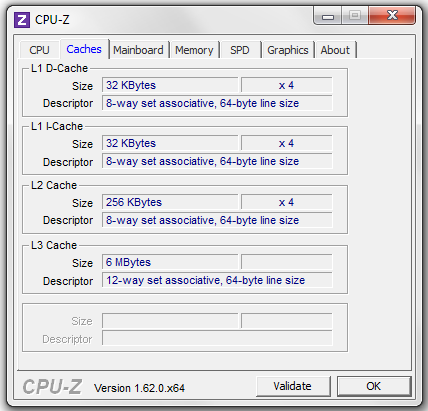Click the L3 Cache 6 MBytes field
This screenshot has width=428, height=411.
tap(170, 262)
